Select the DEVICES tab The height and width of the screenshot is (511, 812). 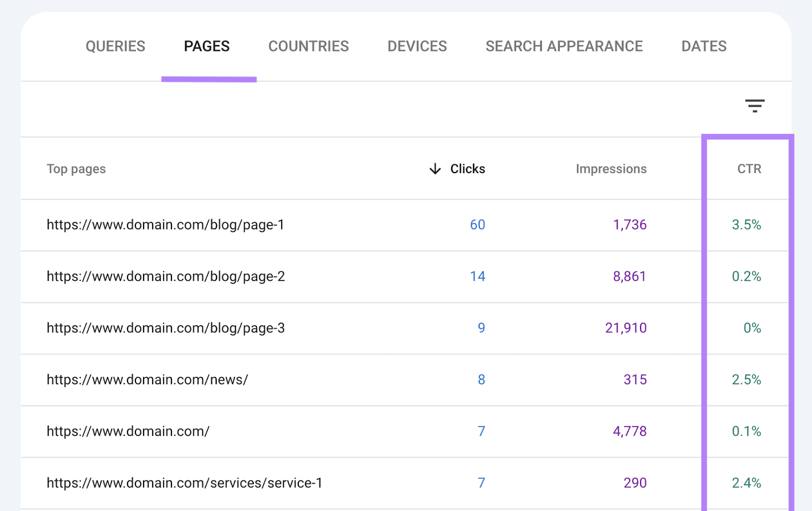tap(417, 46)
